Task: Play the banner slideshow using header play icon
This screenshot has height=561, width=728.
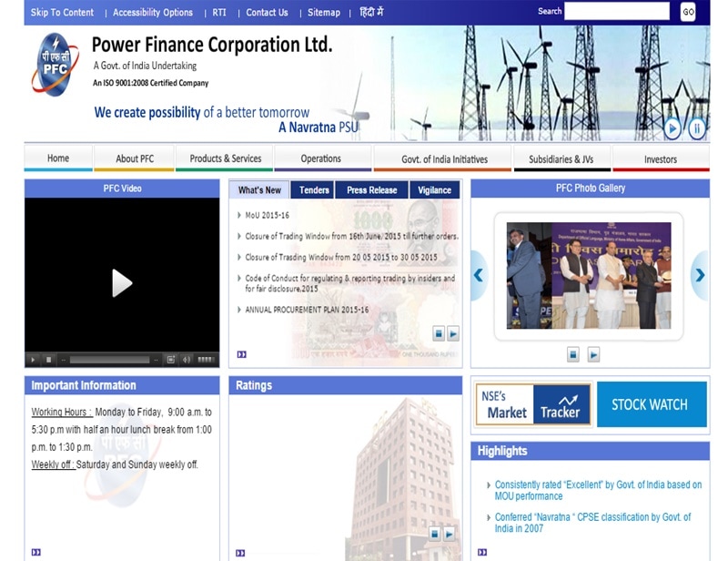Action: (x=672, y=128)
